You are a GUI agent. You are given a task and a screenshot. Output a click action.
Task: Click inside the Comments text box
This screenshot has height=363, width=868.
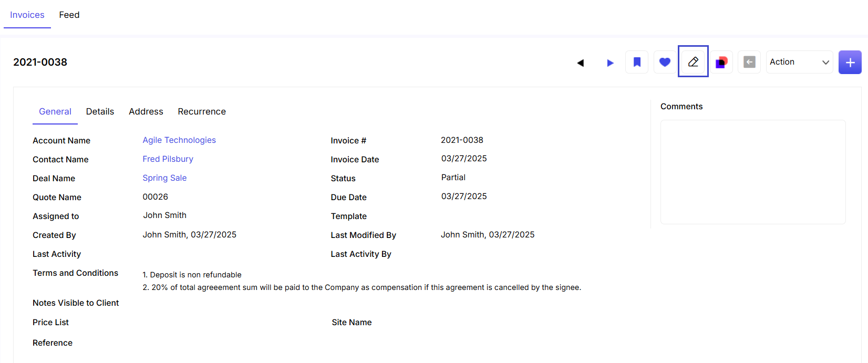752,172
